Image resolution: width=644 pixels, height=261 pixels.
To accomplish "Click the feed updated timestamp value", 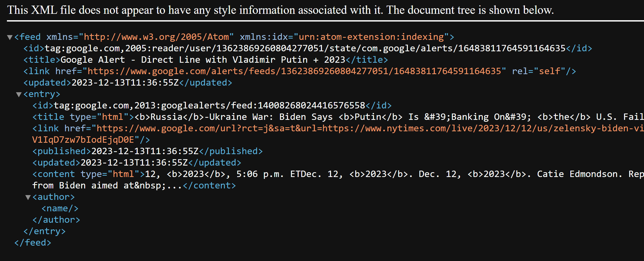I will pos(125,83).
